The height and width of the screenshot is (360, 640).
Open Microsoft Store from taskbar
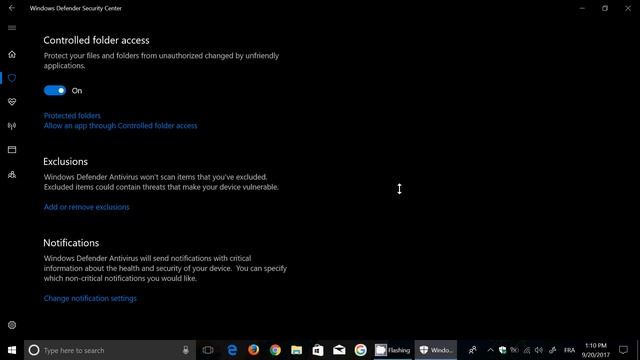pyautogui.click(x=318, y=350)
